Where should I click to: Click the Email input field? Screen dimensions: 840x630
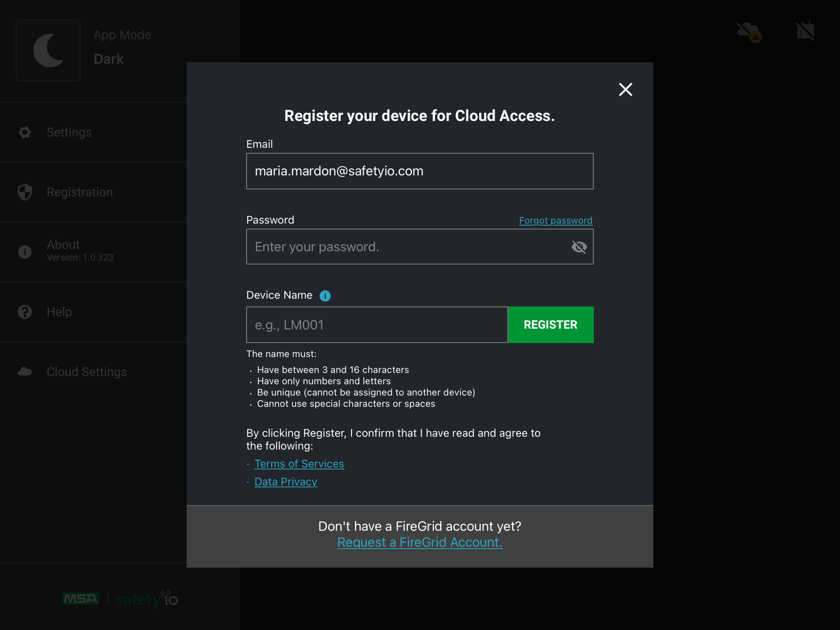(x=420, y=171)
